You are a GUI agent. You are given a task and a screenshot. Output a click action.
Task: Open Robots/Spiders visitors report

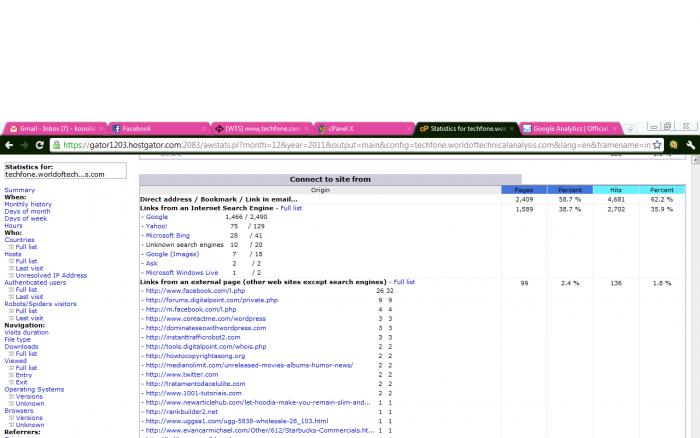[40, 304]
